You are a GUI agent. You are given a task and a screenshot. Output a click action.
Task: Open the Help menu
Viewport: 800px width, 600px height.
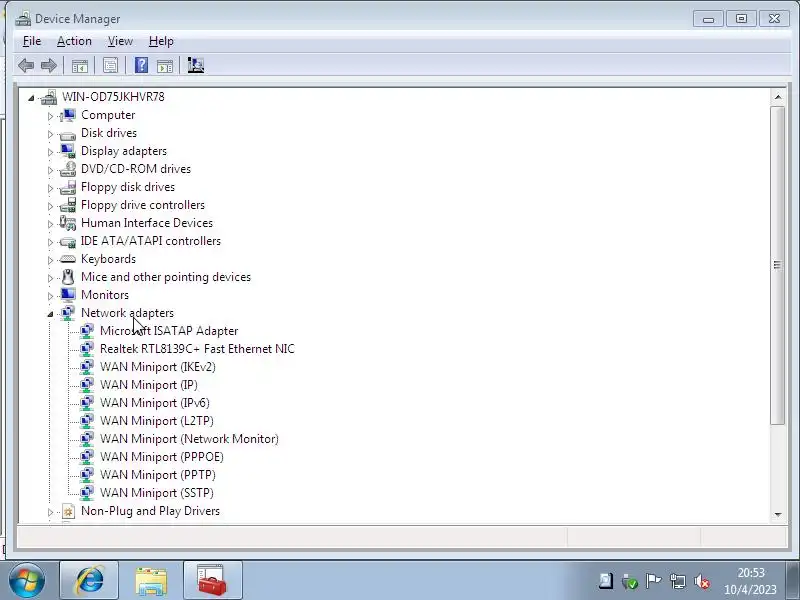coord(161,41)
